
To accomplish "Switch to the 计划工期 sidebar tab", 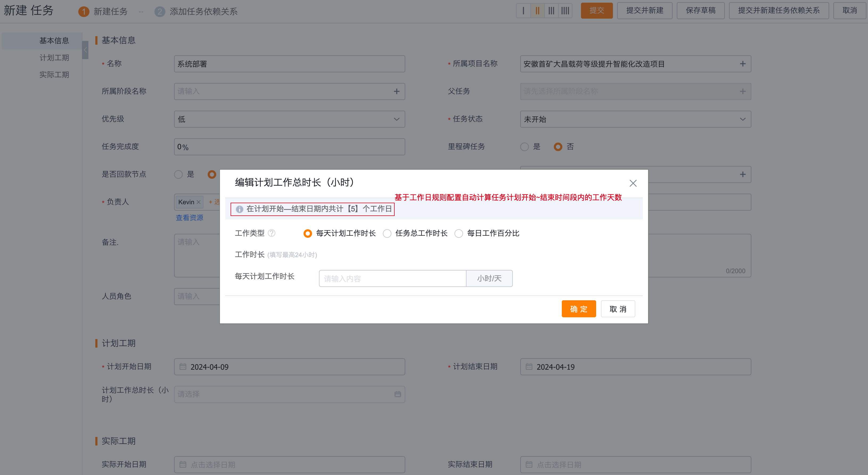I will tap(54, 57).
